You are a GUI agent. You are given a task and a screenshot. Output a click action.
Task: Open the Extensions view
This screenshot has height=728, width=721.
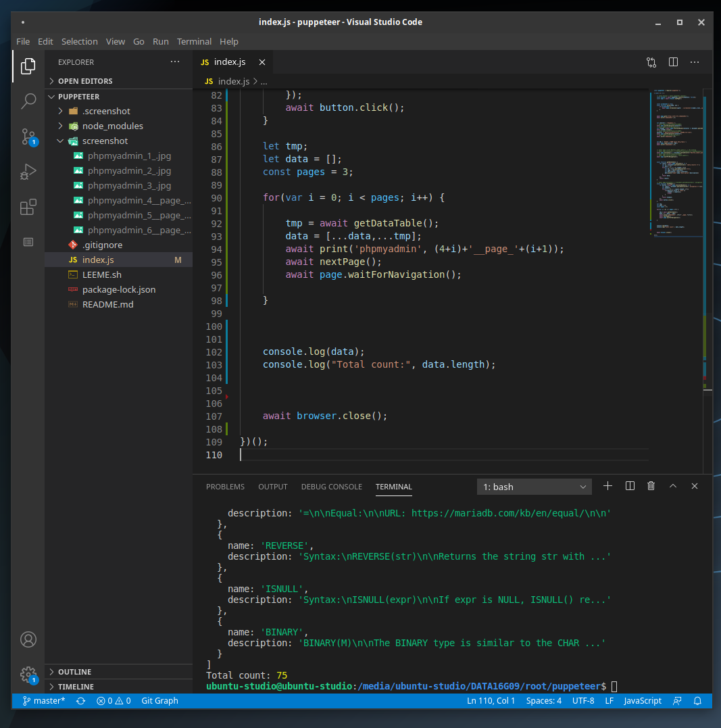[28, 207]
